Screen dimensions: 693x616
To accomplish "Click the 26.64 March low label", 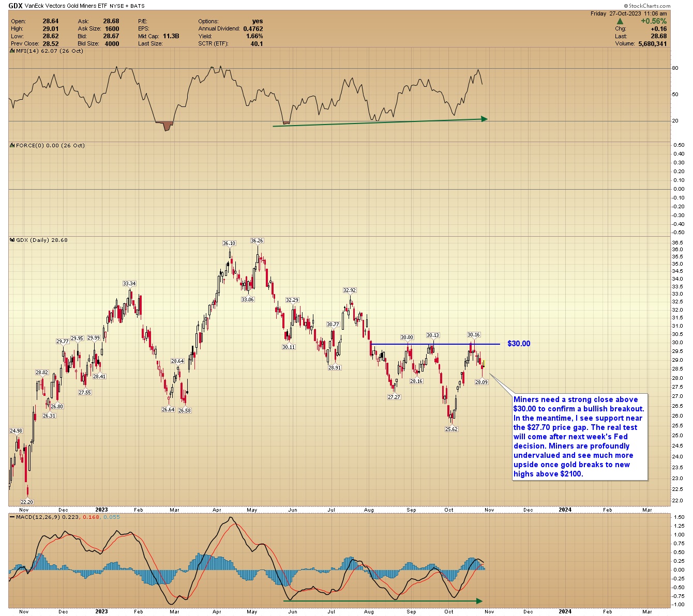I will [168, 410].
